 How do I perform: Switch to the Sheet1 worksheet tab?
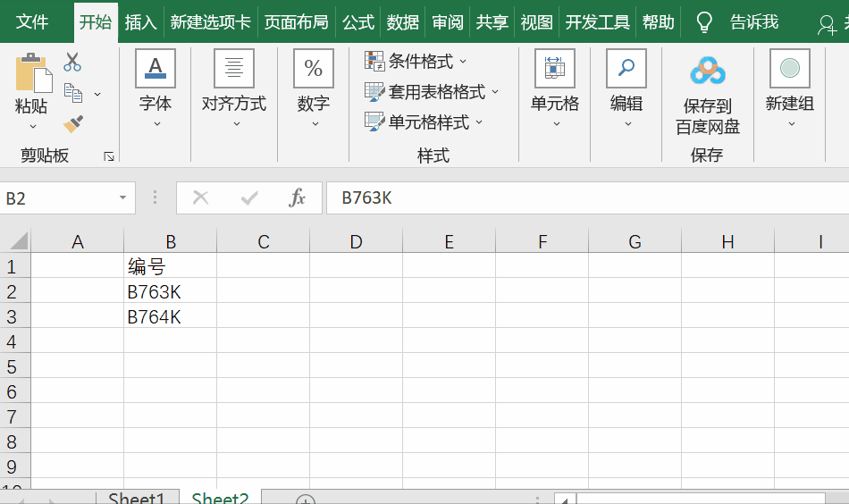[137, 498]
